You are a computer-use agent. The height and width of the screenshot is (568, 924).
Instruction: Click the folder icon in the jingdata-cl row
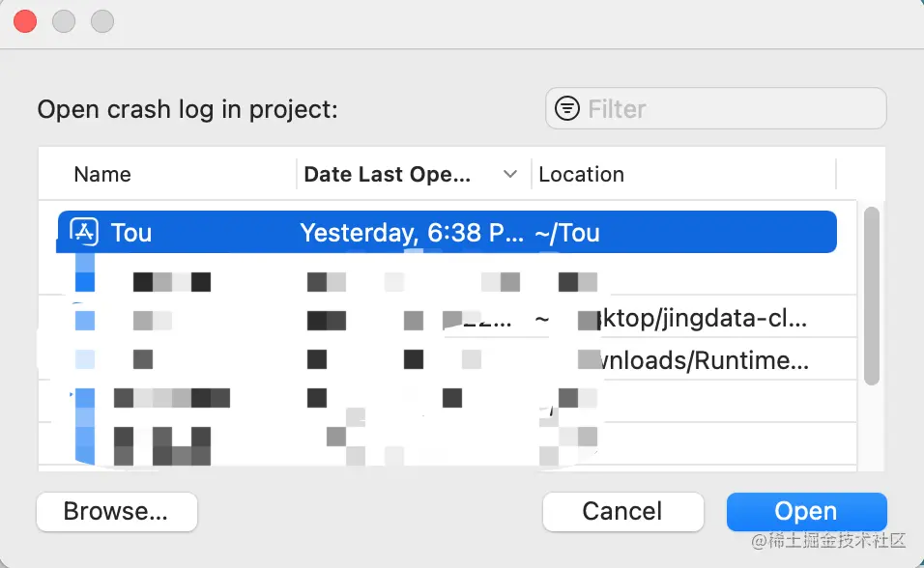click(85, 319)
